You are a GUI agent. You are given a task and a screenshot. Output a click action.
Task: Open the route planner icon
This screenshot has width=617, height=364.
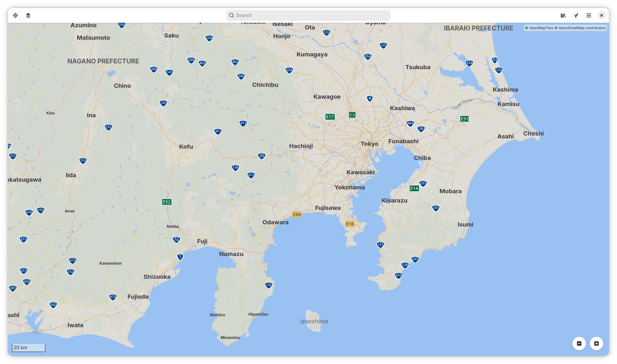click(576, 15)
